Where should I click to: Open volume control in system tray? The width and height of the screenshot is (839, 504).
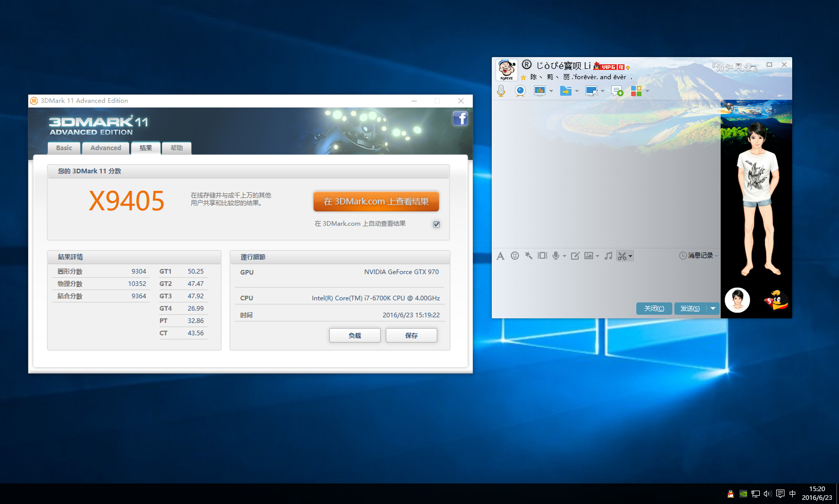[x=767, y=494]
